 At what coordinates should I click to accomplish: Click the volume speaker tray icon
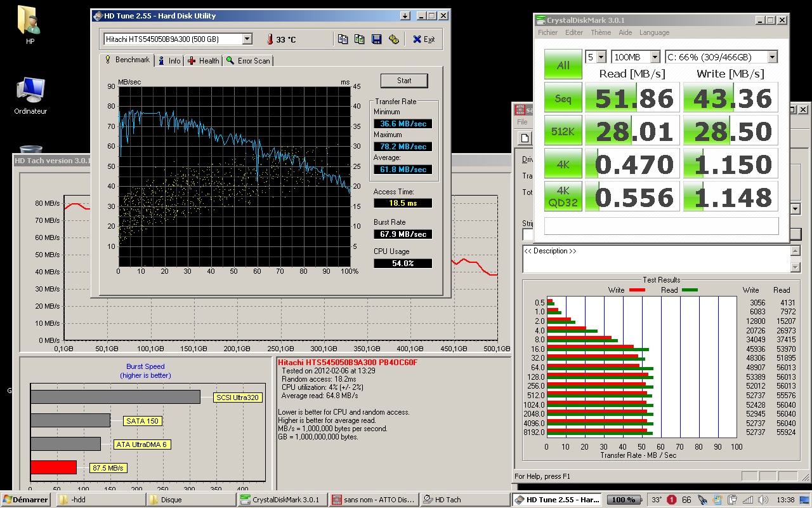[763, 500]
